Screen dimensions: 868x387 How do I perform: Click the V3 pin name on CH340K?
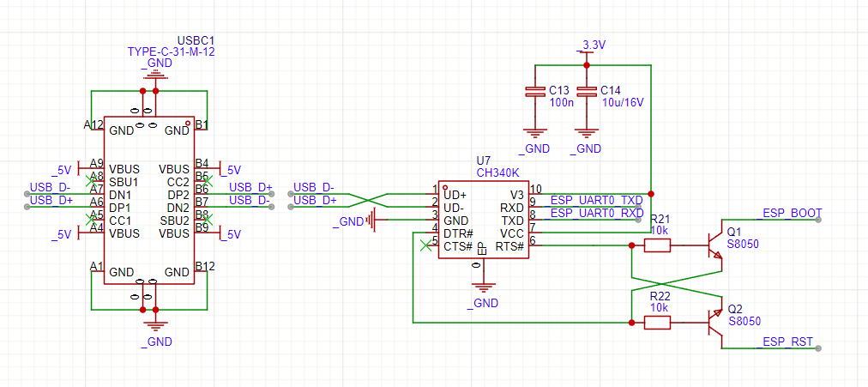(517, 195)
